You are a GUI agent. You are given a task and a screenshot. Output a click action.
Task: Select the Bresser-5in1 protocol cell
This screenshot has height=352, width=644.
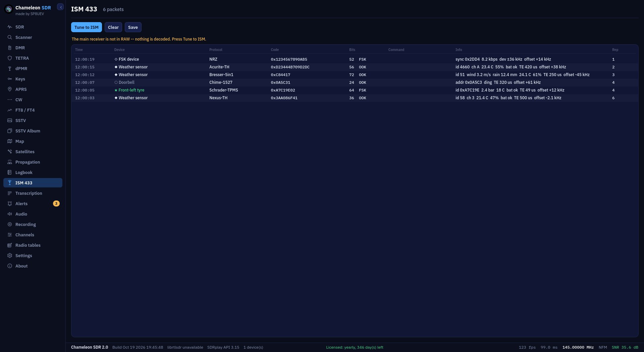point(221,75)
